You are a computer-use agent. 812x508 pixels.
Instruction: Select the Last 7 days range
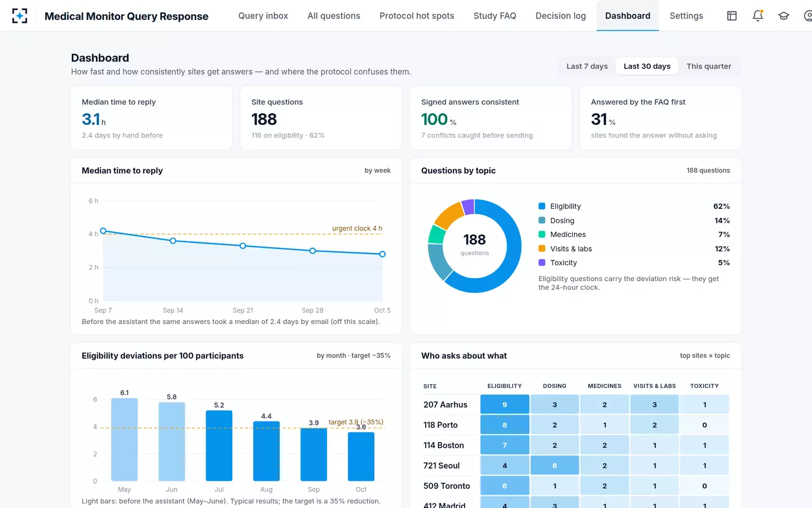[x=587, y=66]
